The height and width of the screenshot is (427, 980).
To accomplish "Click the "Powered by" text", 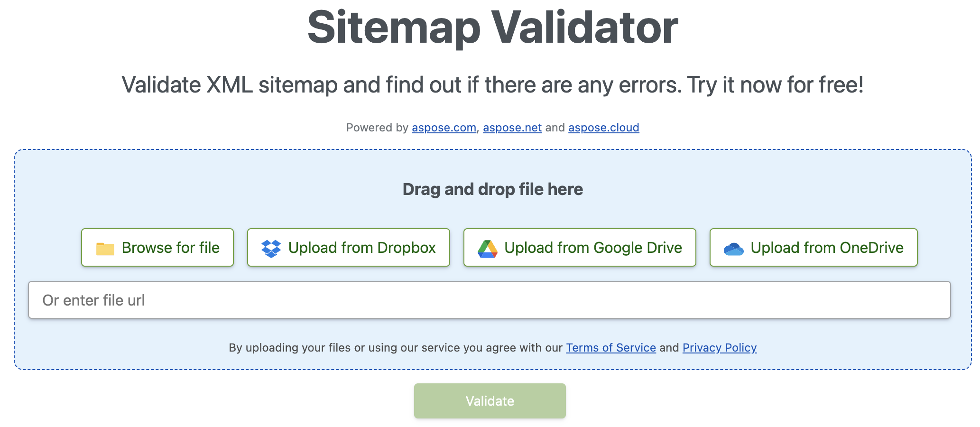I will (x=377, y=128).
